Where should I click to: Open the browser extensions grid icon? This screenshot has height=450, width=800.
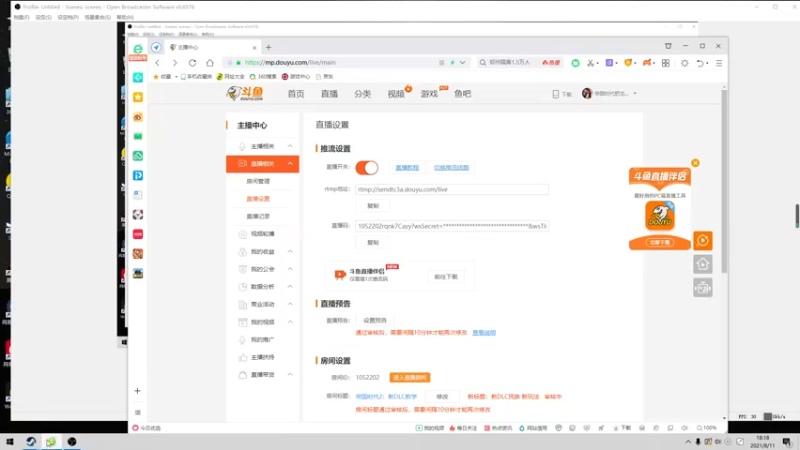click(x=665, y=63)
